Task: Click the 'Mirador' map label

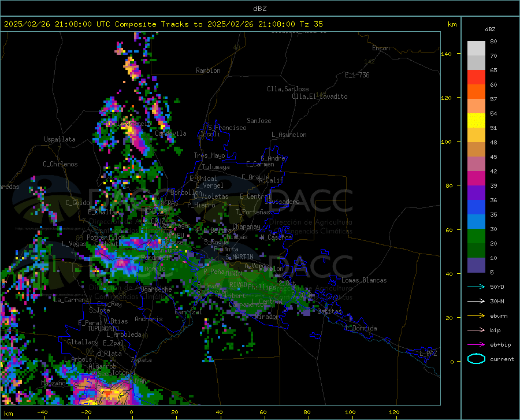Action: point(267,317)
